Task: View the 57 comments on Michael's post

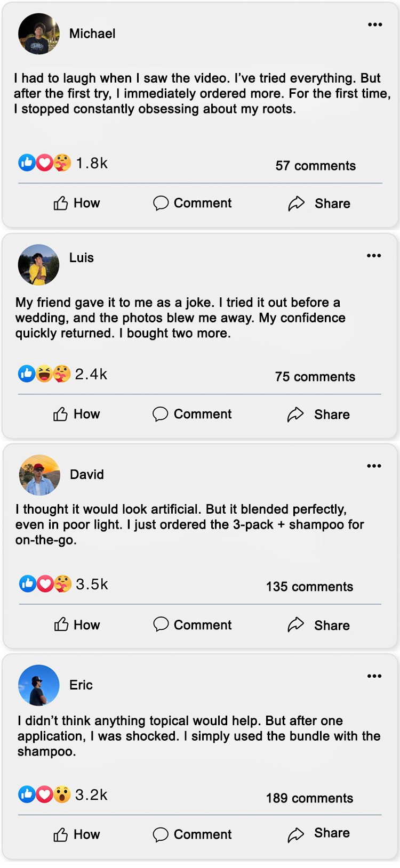Action: click(315, 166)
